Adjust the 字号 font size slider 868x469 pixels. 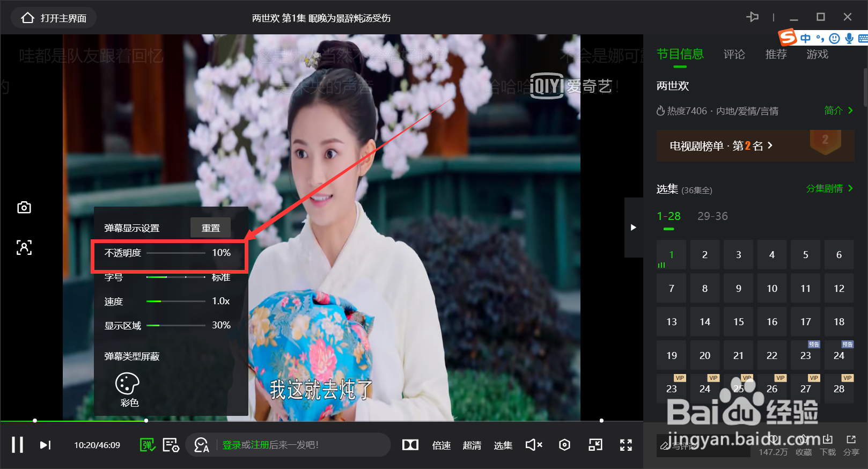[176, 277]
